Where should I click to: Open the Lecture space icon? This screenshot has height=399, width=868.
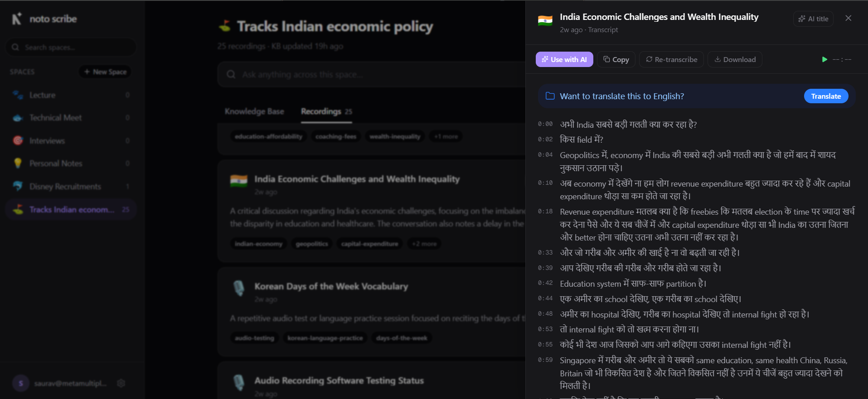pos(18,95)
